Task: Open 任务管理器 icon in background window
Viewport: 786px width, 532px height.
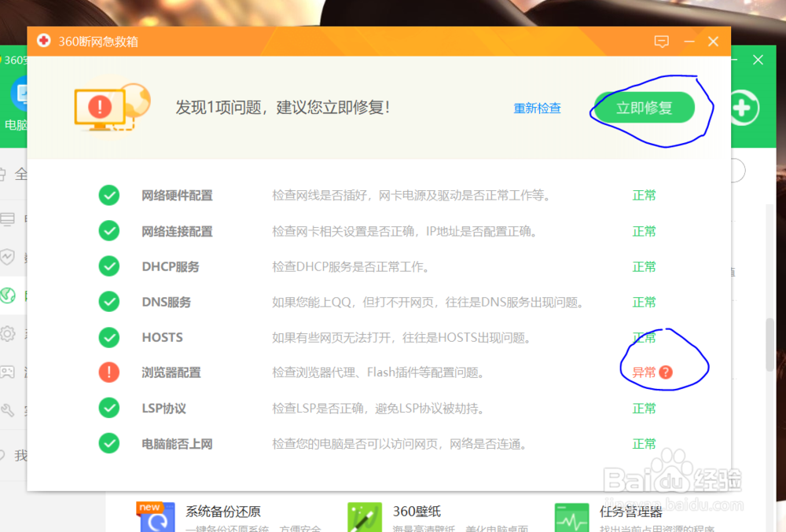Action: pyautogui.click(x=571, y=517)
